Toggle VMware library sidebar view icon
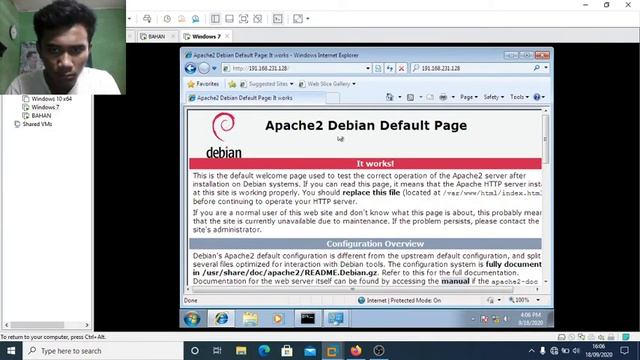640x360 pixels. coord(216,19)
